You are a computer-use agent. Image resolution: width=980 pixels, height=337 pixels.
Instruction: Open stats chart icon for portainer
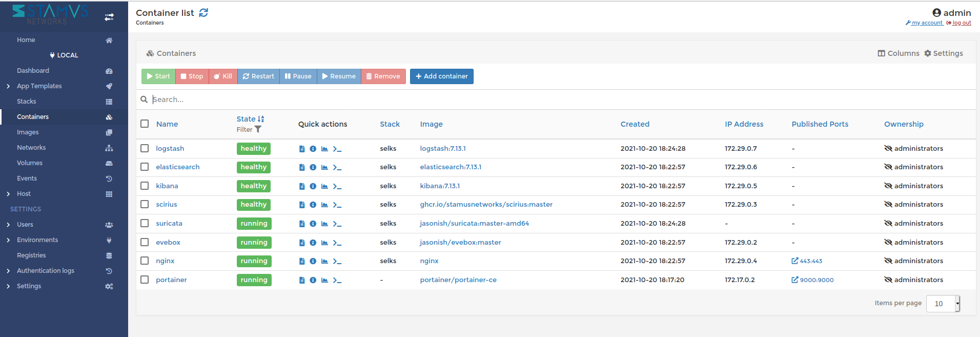324,280
